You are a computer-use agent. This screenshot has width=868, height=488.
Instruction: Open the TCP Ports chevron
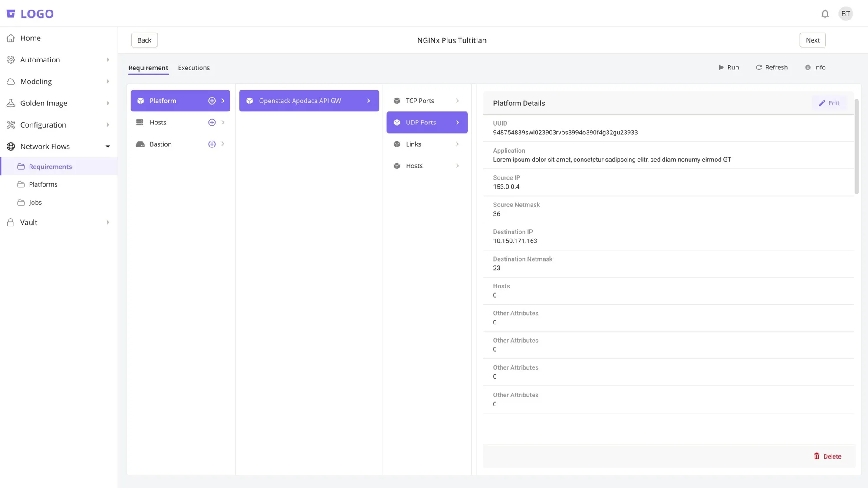pyautogui.click(x=457, y=101)
